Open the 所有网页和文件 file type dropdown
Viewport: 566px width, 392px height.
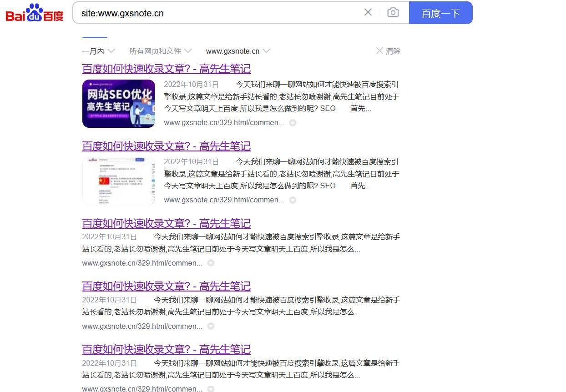(160, 51)
